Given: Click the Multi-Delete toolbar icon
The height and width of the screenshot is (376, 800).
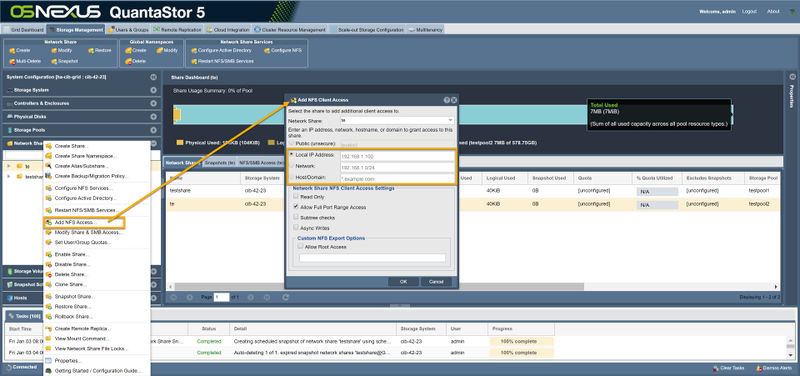Looking at the screenshot, I should (x=12, y=61).
